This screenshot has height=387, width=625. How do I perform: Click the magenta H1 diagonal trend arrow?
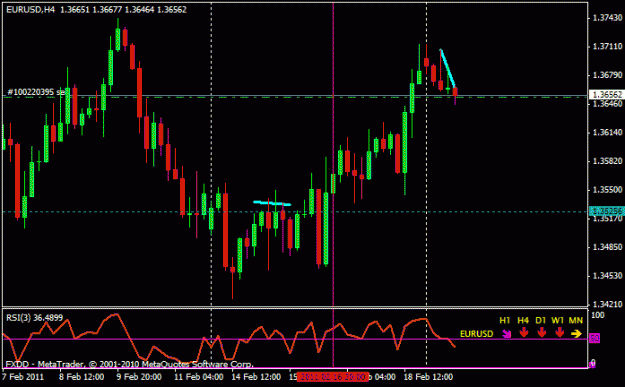pos(506,334)
